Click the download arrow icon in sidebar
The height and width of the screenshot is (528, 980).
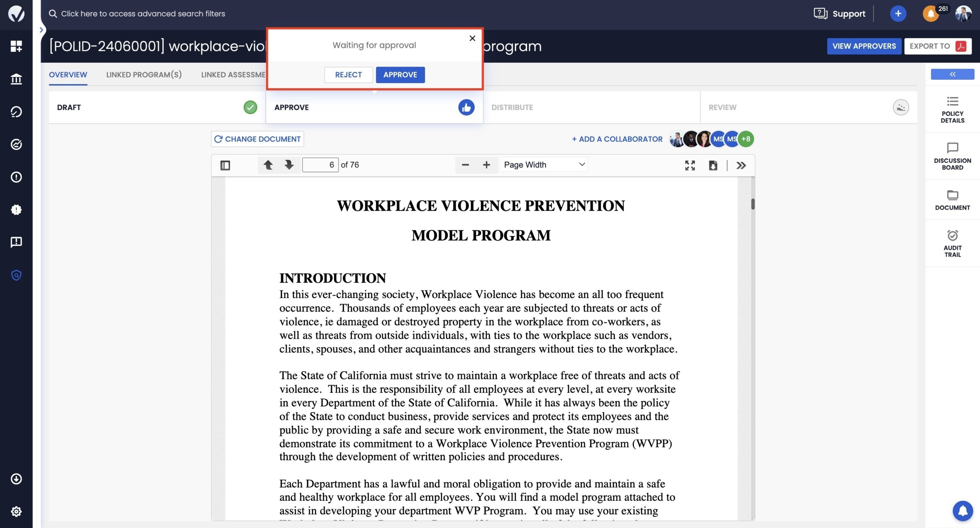16,479
